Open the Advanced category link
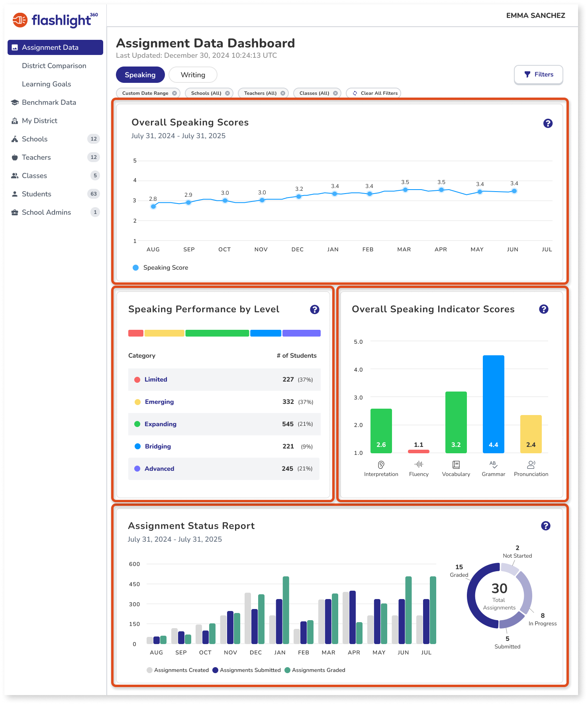Viewport: 588px width, 705px height. pos(159,469)
